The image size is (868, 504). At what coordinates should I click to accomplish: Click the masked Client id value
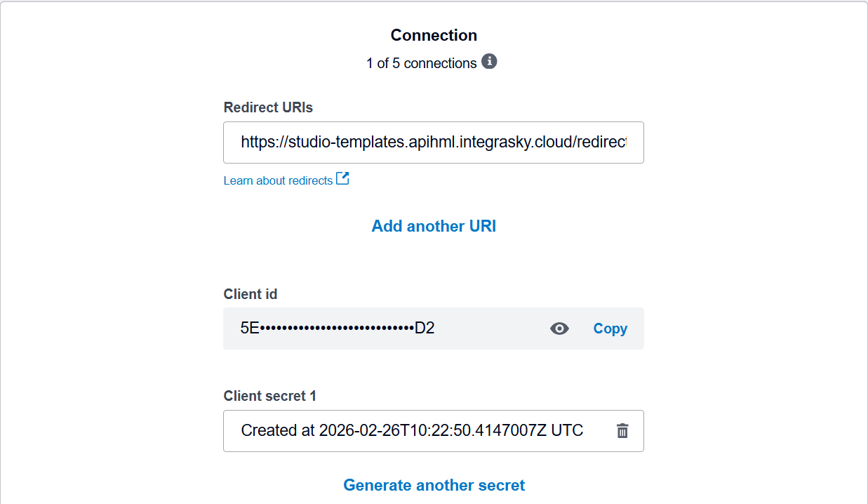(x=337, y=329)
